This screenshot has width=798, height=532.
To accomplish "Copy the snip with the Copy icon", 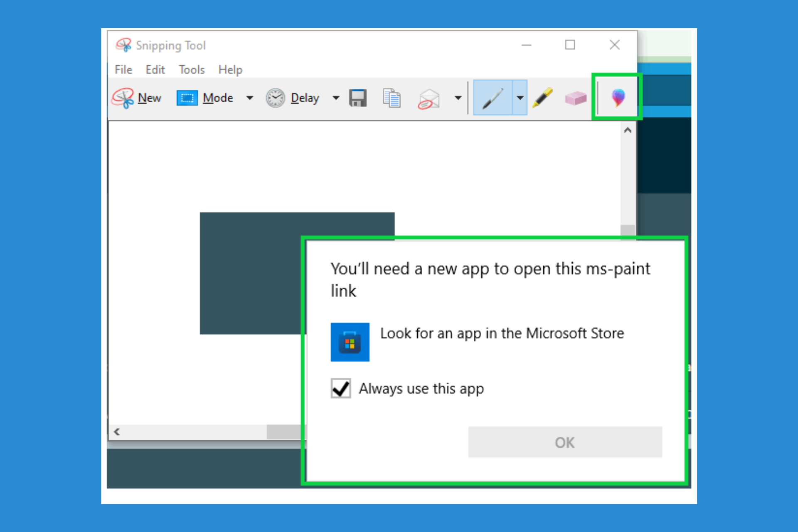I will coord(392,98).
